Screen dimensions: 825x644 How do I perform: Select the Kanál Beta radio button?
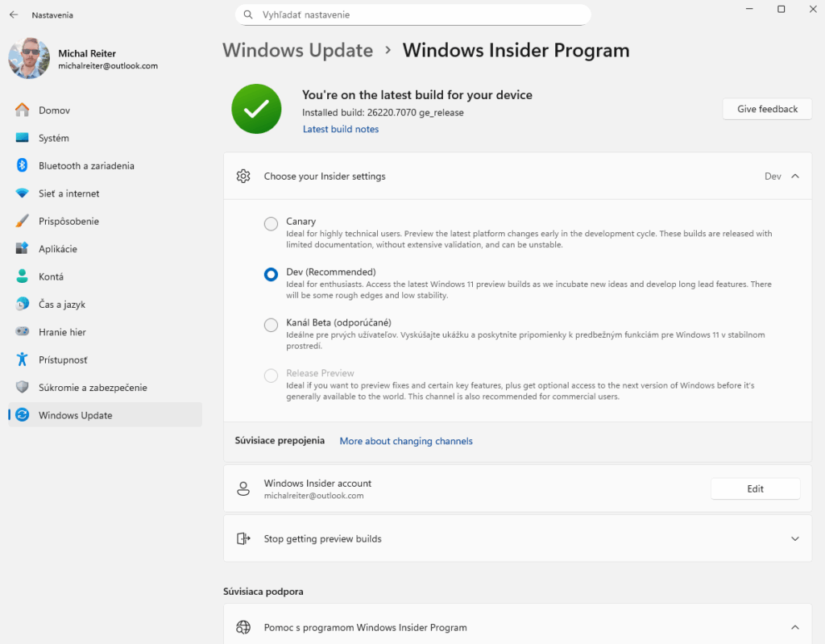tap(271, 325)
